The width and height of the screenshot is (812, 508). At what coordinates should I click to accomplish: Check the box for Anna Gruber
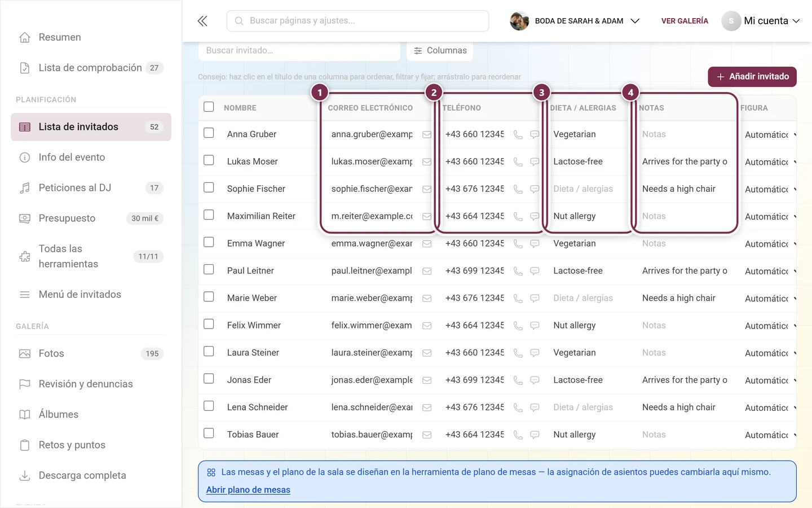(x=209, y=133)
